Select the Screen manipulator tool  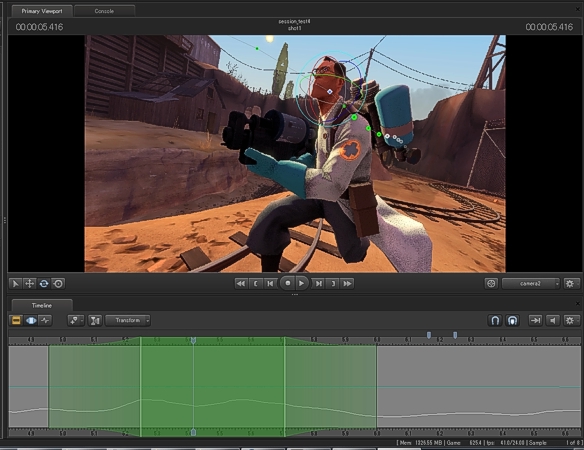tap(58, 283)
